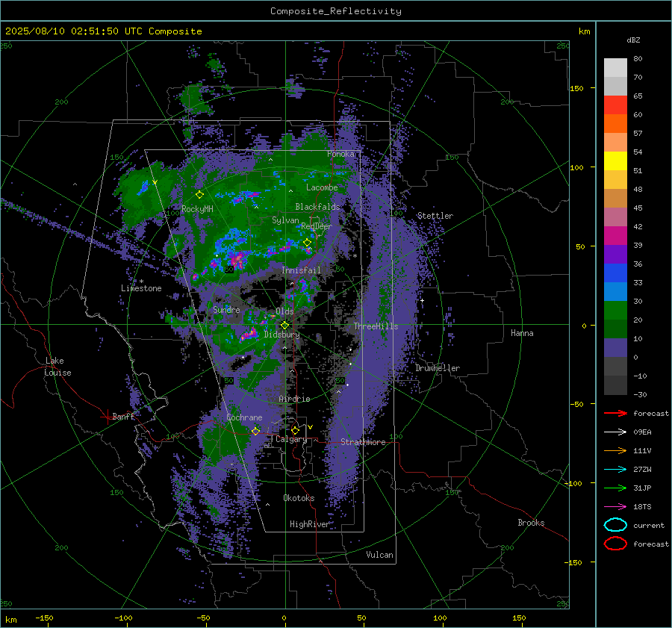
Task: Click the yellow diamond marker above RockyMH
Action: point(199,195)
